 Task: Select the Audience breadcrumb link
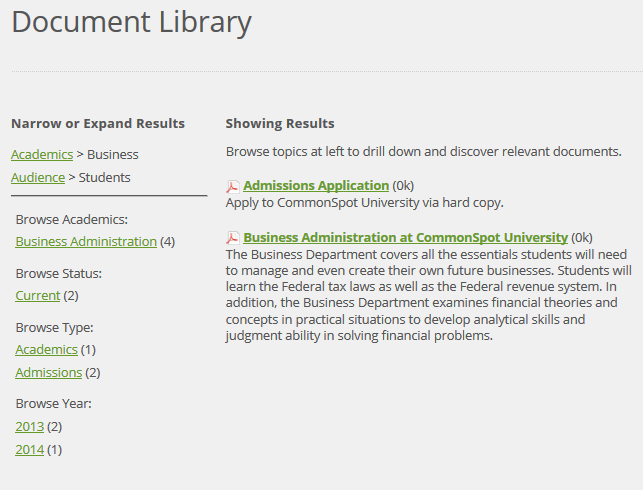click(x=38, y=178)
